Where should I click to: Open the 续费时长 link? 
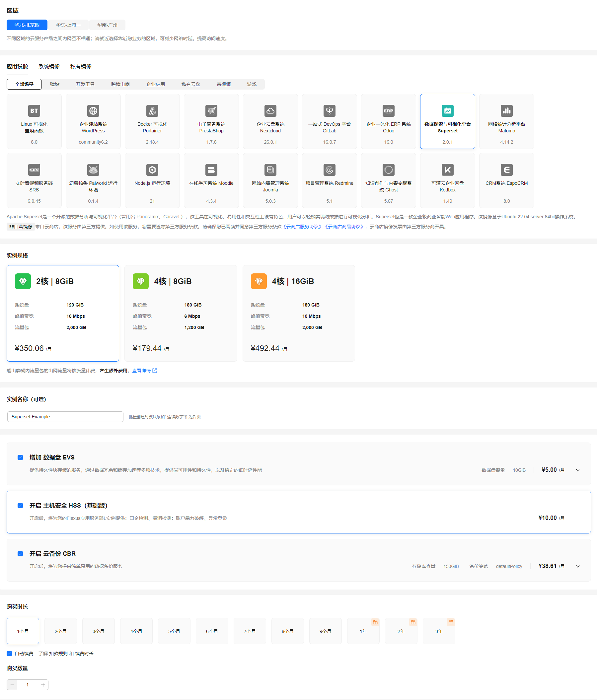point(84,654)
